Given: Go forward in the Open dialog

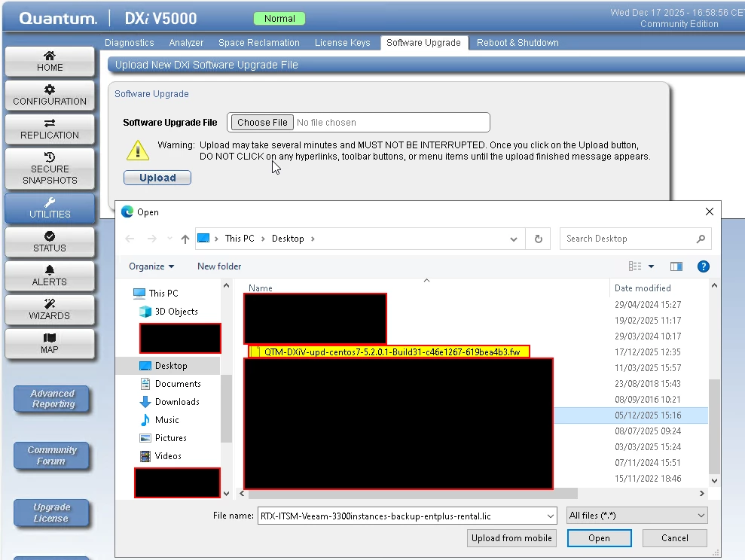Looking at the screenshot, I should 151,239.
